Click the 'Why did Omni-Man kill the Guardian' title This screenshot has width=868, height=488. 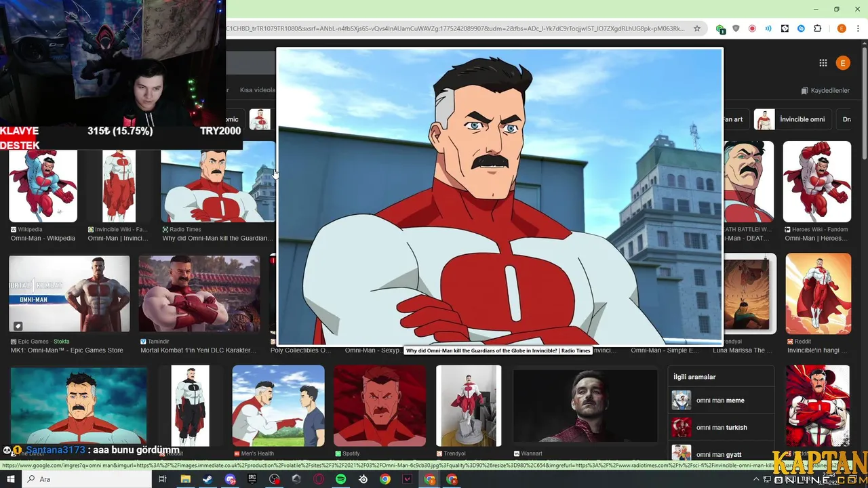coord(218,239)
